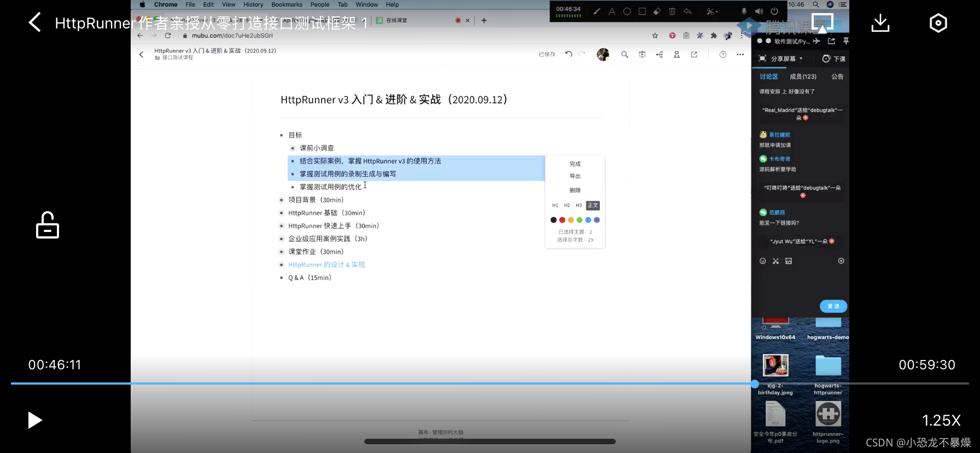The image size is (980, 453).
Task: Open the Mubu more options ellipsis
Action: pyautogui.click(x=740, y=54)
